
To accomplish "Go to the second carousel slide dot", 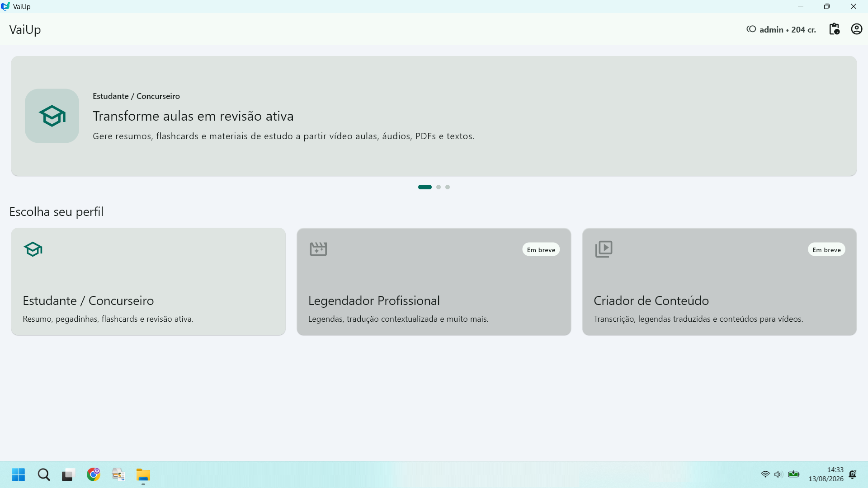I will pyautogui.click(x=439, y=187).
